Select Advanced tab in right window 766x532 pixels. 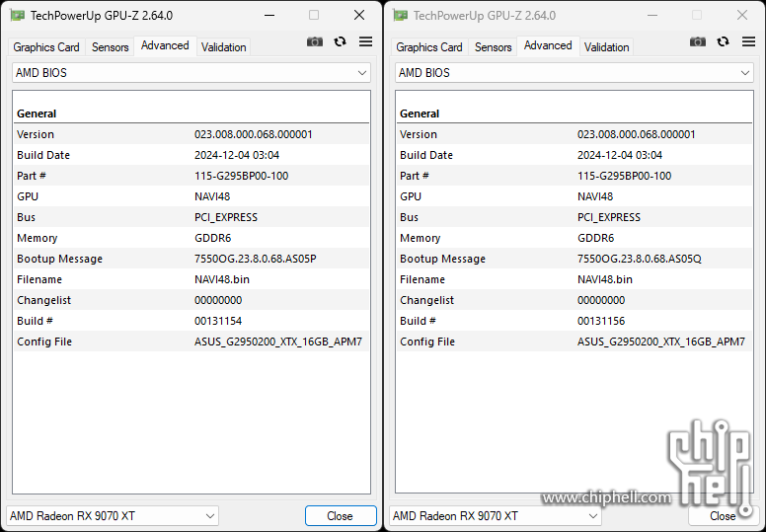(x=548, y=46)
